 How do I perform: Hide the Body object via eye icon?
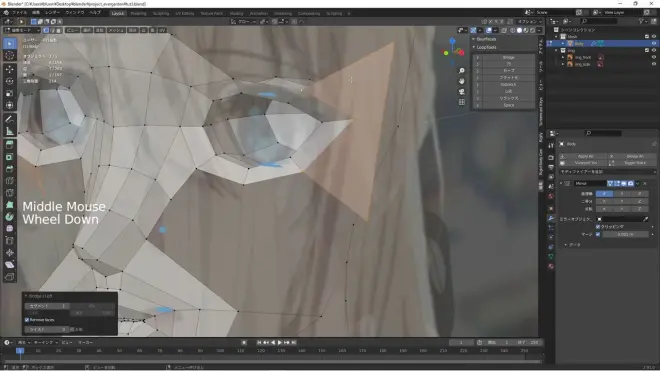click(654, 43)
